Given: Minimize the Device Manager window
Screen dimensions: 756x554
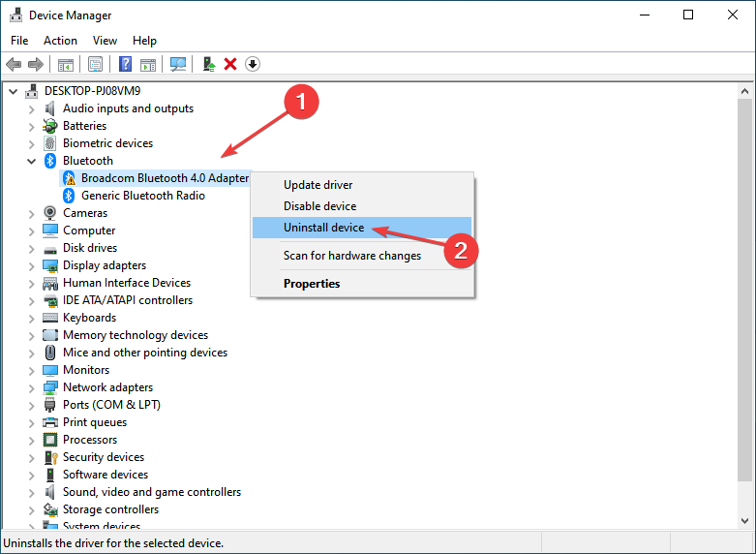Looking at the screenshot, I should point(645,15).
